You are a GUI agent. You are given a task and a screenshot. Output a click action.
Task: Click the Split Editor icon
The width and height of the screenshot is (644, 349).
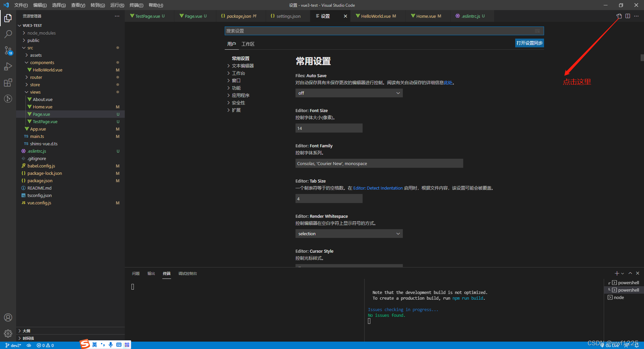click(x=628, y=16)
